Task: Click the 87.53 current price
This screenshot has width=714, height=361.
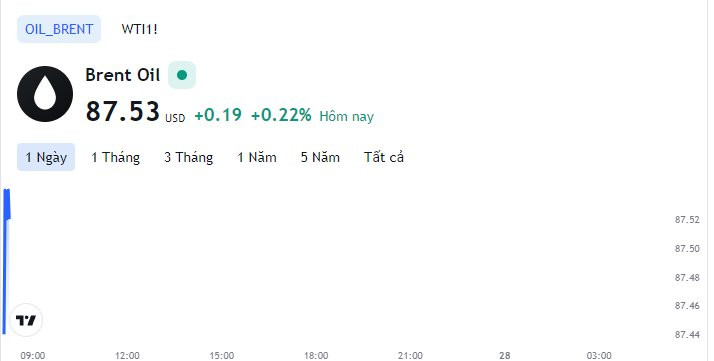Action: (122, 111)
